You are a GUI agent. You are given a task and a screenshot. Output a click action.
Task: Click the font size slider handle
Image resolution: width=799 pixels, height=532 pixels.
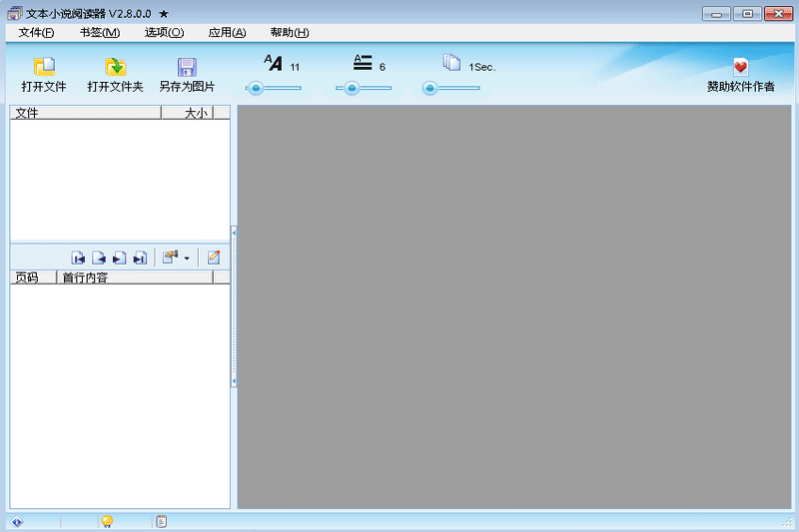pos(256,88)
